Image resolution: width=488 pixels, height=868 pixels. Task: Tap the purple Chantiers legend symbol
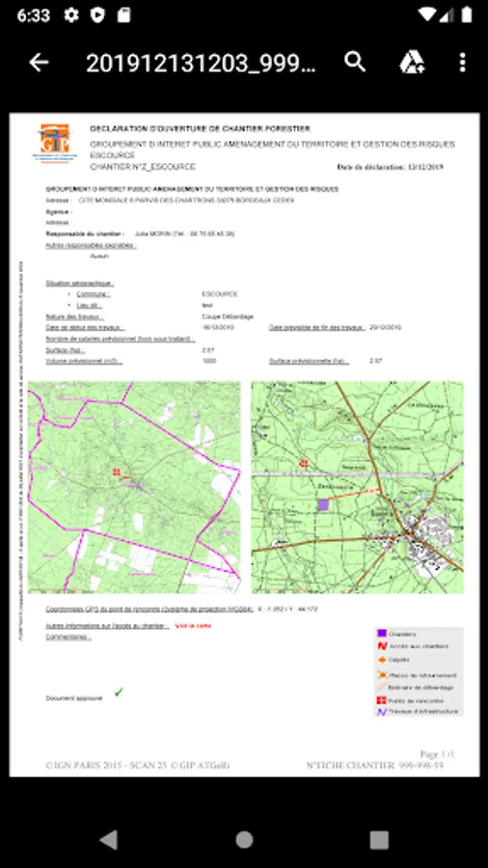coord(381,634)
